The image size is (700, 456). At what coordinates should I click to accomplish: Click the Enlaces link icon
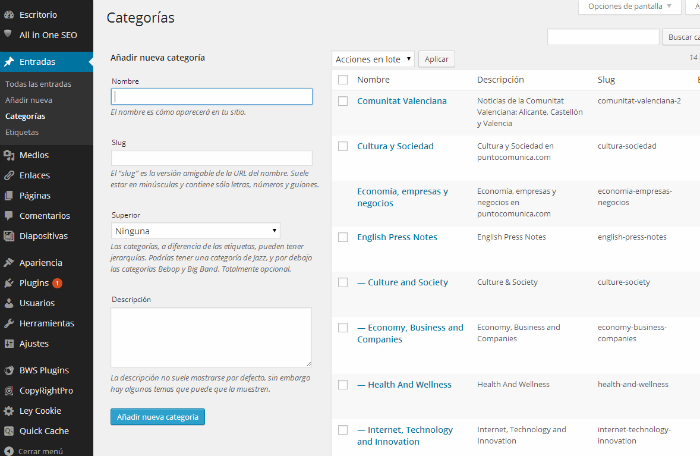[9, 175]
